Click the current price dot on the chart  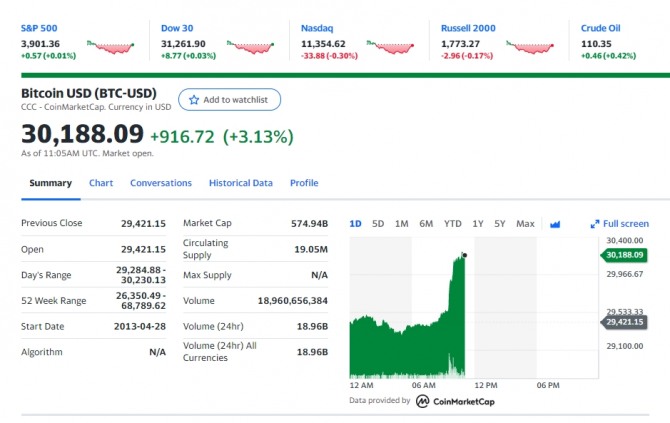[x=465, y=256]
